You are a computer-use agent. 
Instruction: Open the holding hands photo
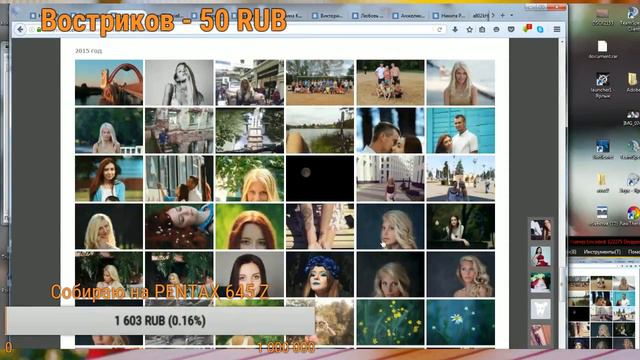coord(320,227)
